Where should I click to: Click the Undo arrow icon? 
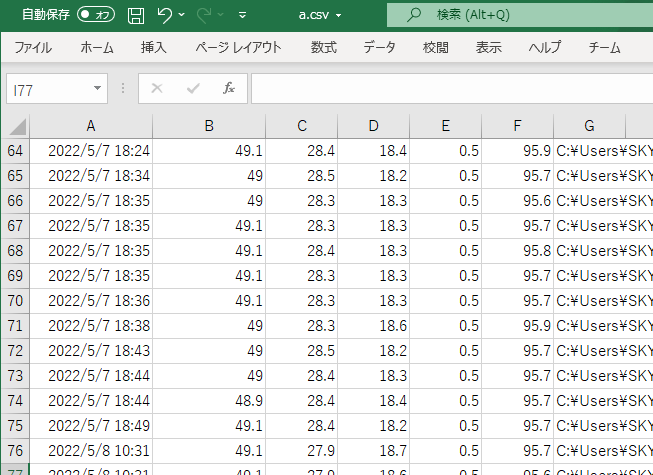point(164,15)
